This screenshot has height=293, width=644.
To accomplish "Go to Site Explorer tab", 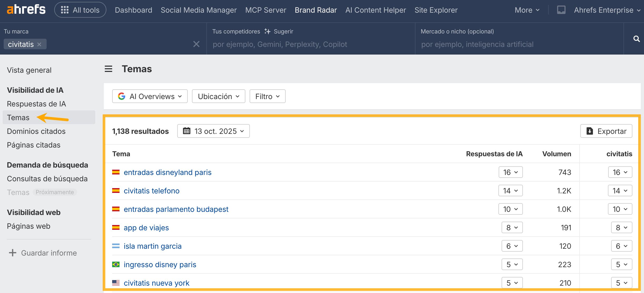I will (x=436, y=10).
